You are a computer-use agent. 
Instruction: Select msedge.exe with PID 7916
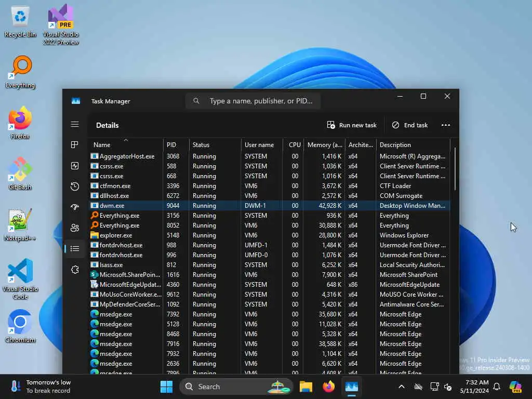click(270, 344)
